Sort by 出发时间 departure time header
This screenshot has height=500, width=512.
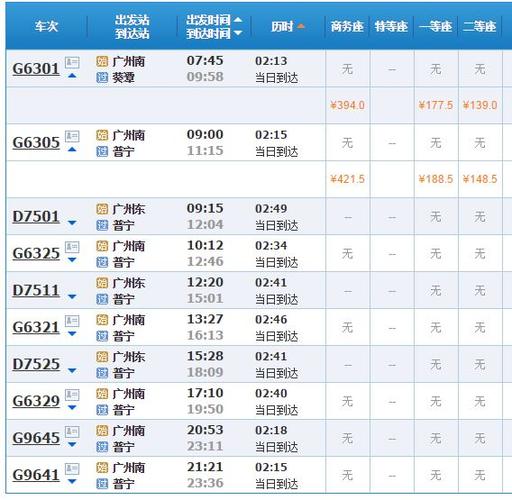coord(214,20)
